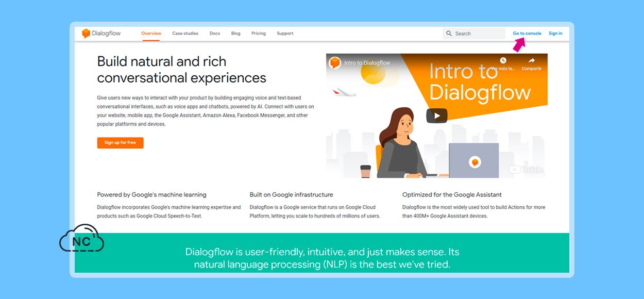Open the YouTube logo on video
Screen dimensions: 644x299
(527, 169)
